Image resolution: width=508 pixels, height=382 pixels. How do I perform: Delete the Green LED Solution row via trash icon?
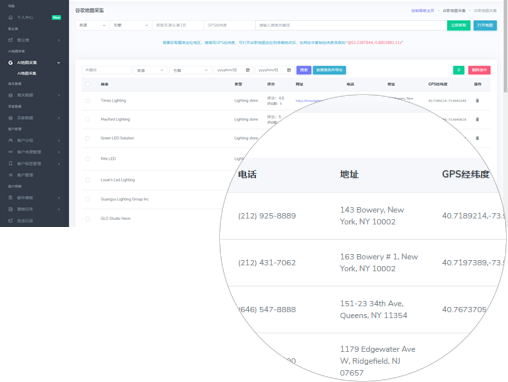pyautogui.click(x=477, y=138)
